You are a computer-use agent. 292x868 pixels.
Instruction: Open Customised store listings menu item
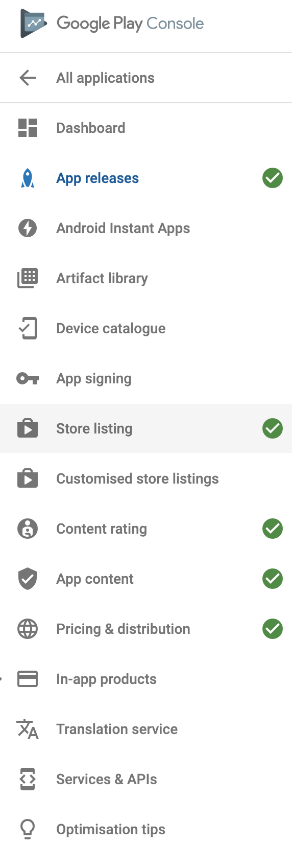coord(146,478)
